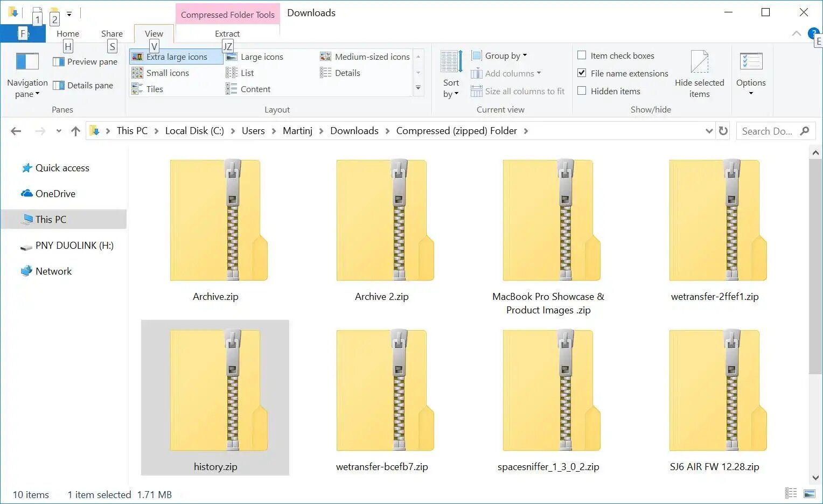Viewport: 823px width, 504px height.
Task: Toggle the Preview pane
Action: 86,62
